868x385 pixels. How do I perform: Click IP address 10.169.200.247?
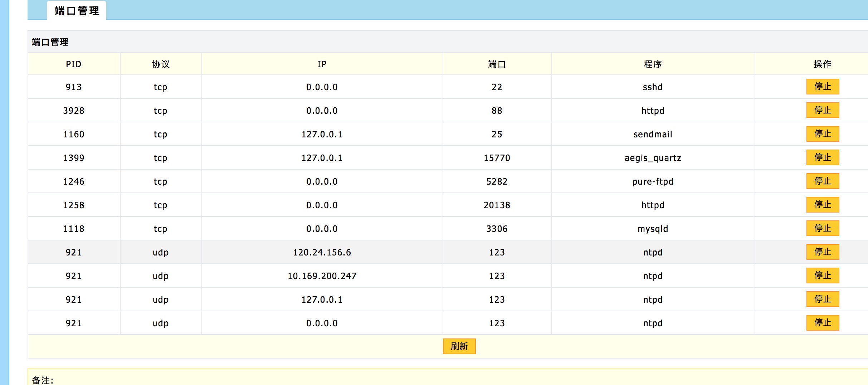point(322,276)
